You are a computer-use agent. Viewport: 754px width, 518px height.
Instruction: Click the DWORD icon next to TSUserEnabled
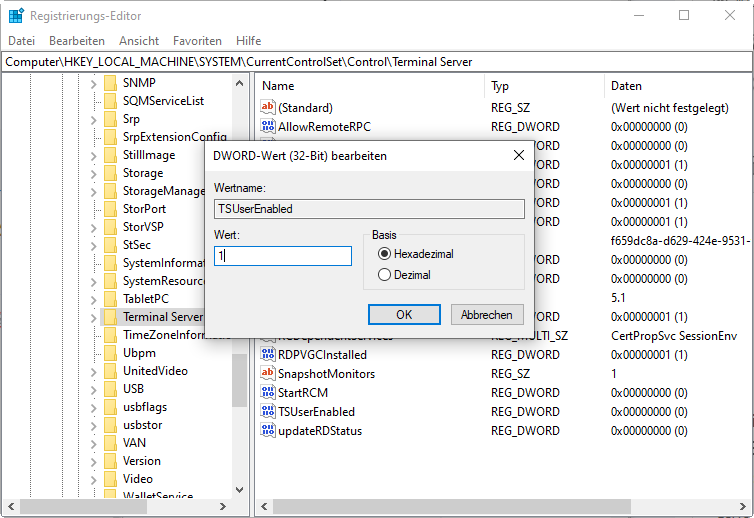(x=267, y=412)
